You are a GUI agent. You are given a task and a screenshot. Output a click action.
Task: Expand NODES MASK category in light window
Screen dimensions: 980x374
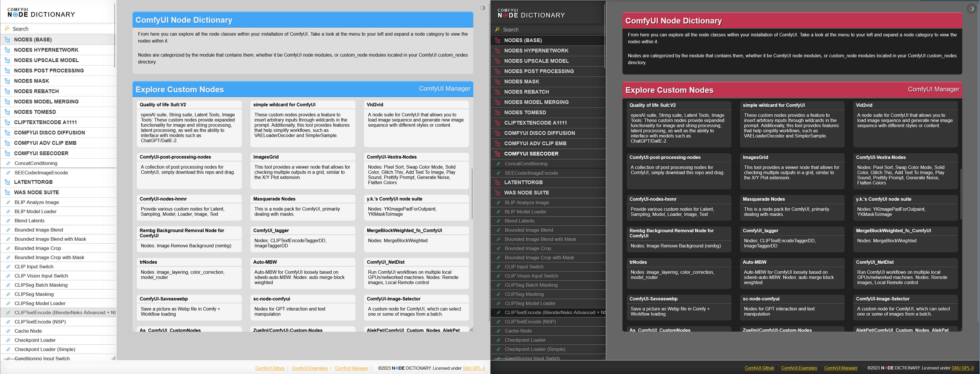pyautogui.click(x=58, y=81)
